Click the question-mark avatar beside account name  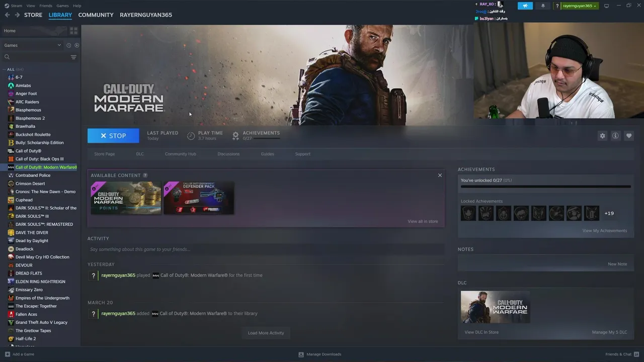[x=557, y=6]
